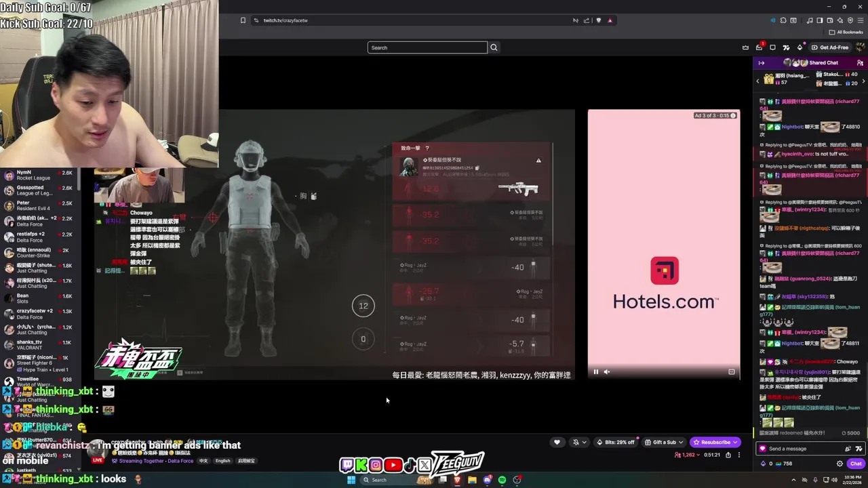Screen dimensions: 868x488
Task: Open chat settings gear icon
Action: (x=840, y=464)
